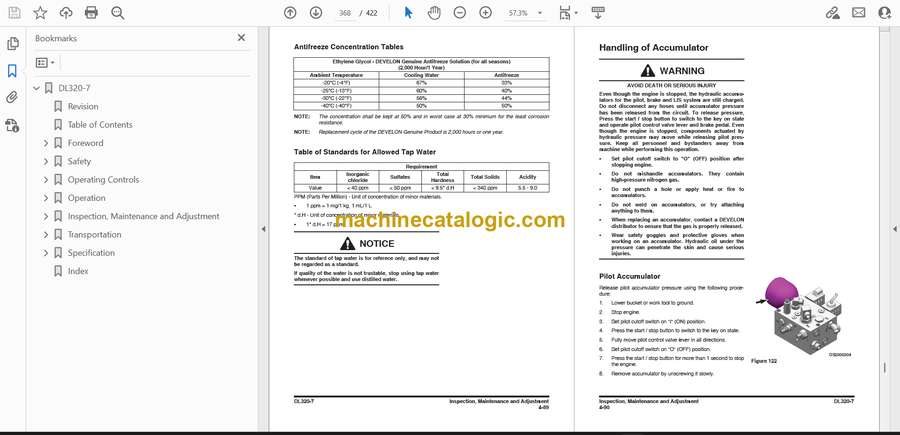Add a star bookmark to this file
Image resolution: width=900 pixels, height=435 pixels.
(x=40, y=13)
